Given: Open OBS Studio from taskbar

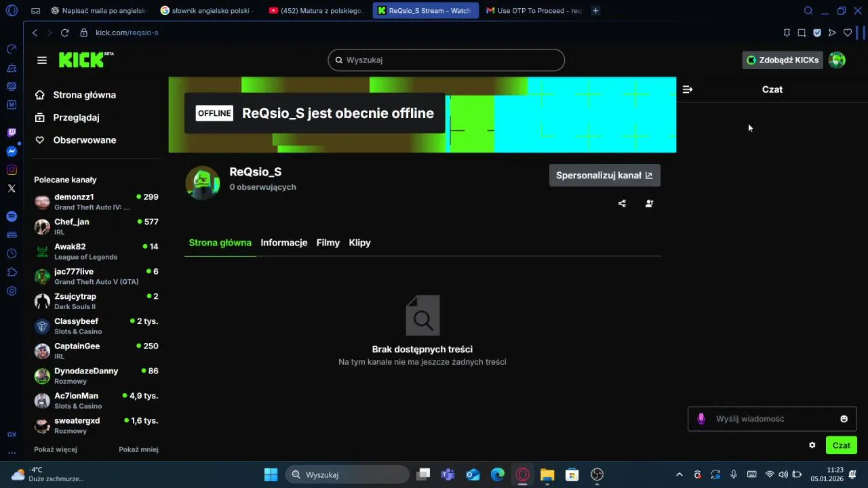Looking at the screenshot, I should tap(597, 474).
